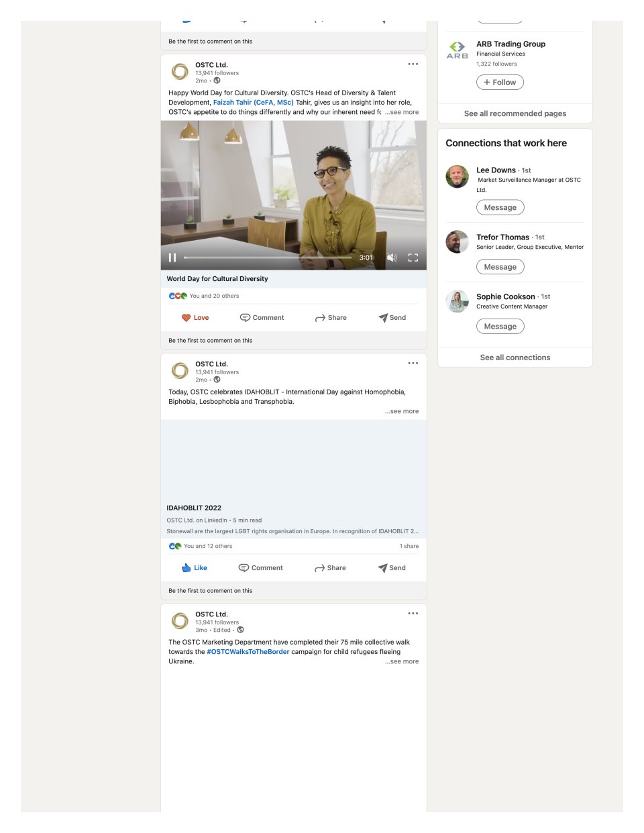Send the Cultural Diversity video post
The width and height of the screenshot is (644, 833).
click(x=392, y=318)
